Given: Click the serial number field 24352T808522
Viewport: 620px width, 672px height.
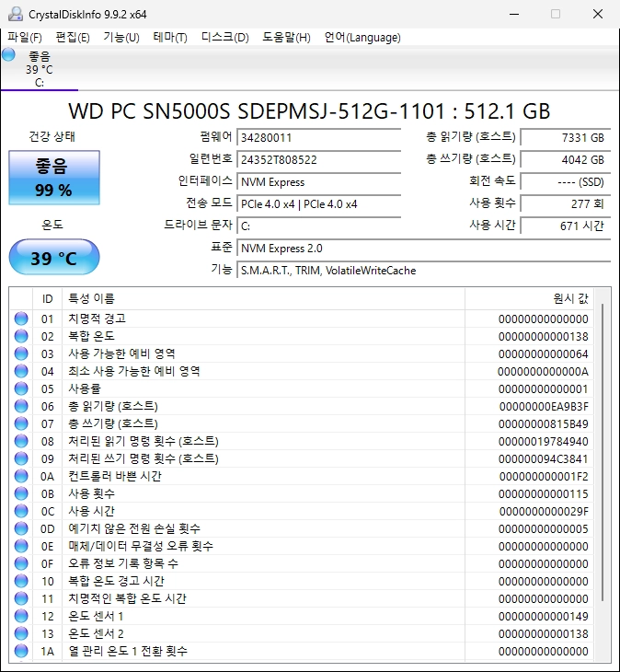Looking at the screenshot, I should 319,160.
